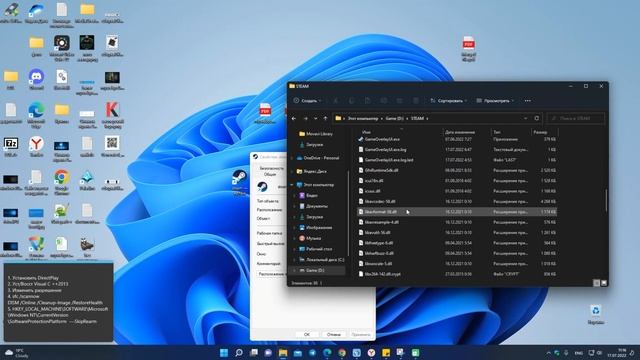Open the Создать dropdown in the toolbar
640x360 pixels.
(307, 101)
